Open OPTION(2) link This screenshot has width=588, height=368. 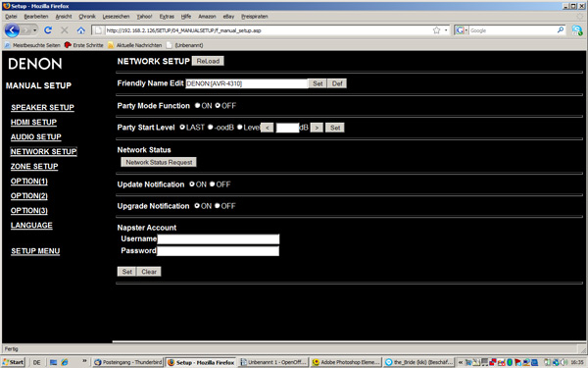(x=28, y=196)
